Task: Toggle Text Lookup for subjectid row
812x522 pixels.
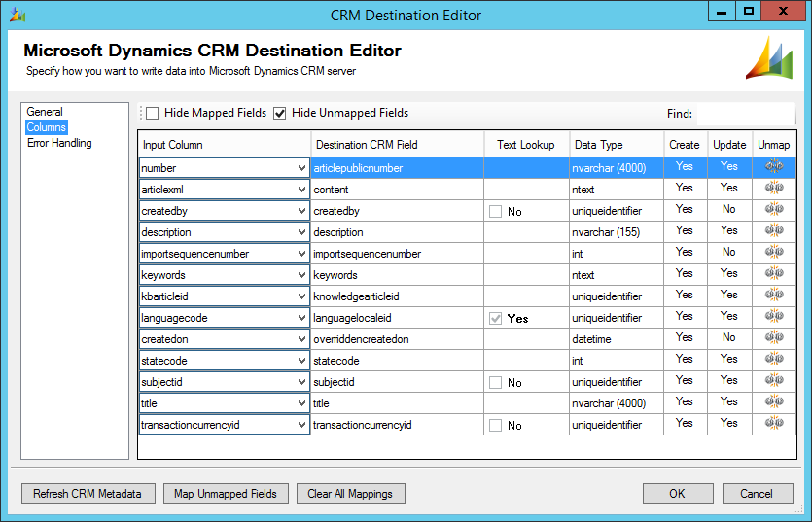Action: [496, 383]
